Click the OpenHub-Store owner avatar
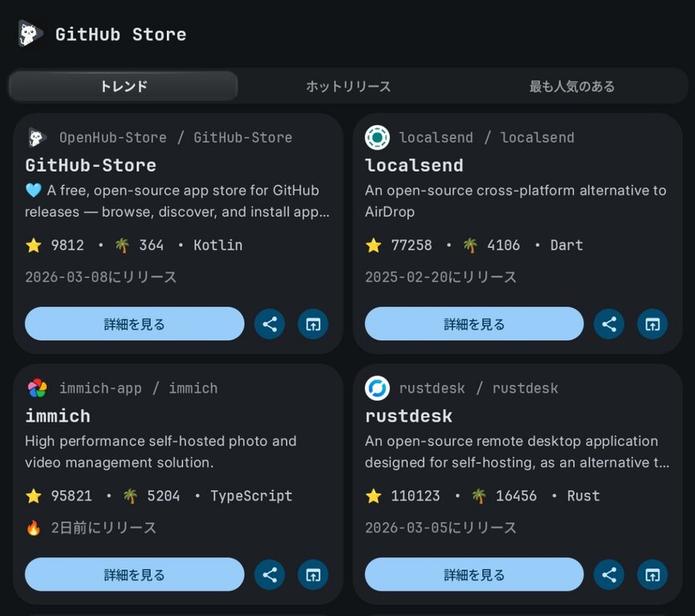 [37, 137]
